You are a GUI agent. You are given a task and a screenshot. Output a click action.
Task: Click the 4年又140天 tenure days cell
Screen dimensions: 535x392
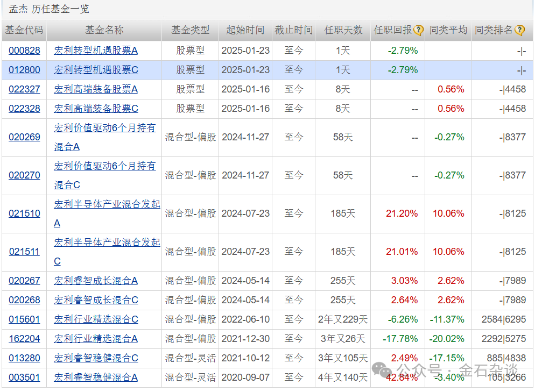(343, 378)
